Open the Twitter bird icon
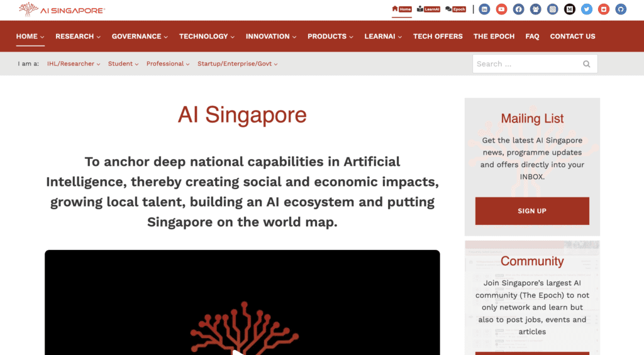 [x=587, y=9]
